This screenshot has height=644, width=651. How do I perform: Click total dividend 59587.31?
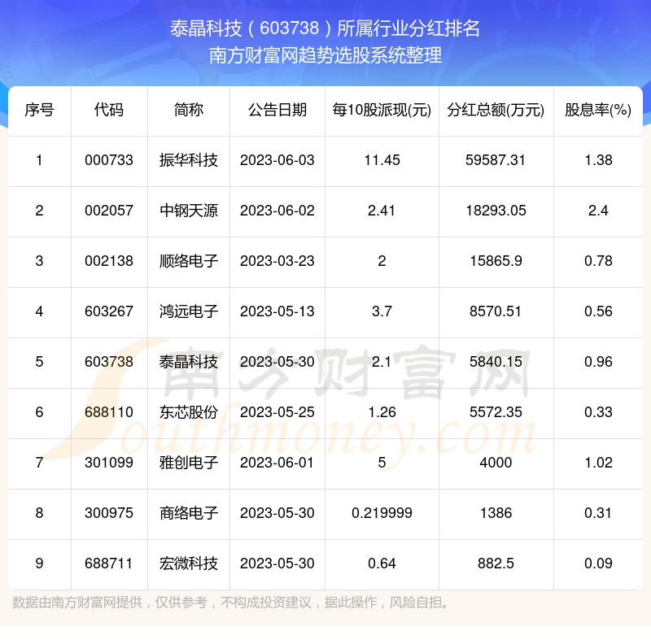click(496, 160)
